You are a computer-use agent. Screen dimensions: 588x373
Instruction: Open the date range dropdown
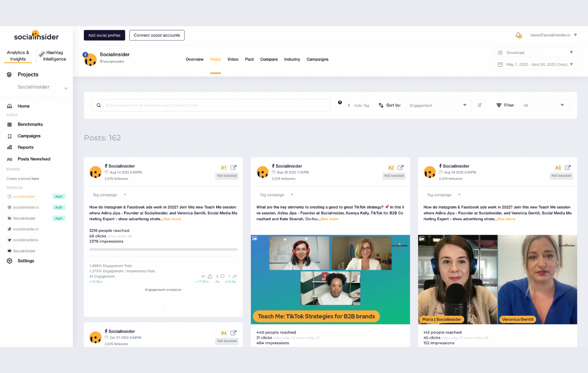pos(535,64)
